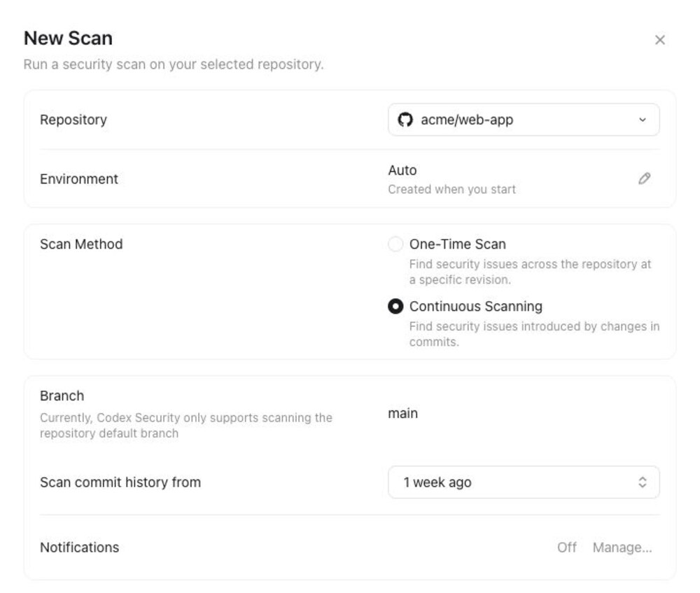
Task: Click the up-down arrows on 1 week ago
Action: click(x=643, y=482)
